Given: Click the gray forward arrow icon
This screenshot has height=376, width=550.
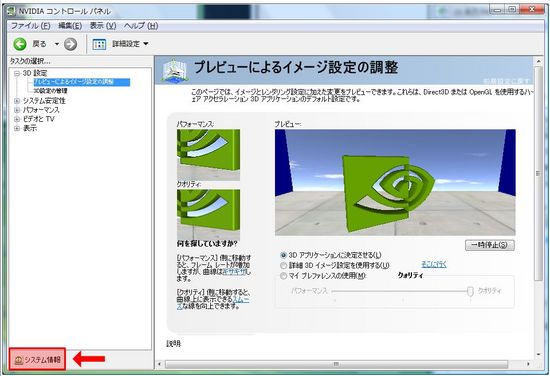Looking at the screenshot, I should pos(71,44).
